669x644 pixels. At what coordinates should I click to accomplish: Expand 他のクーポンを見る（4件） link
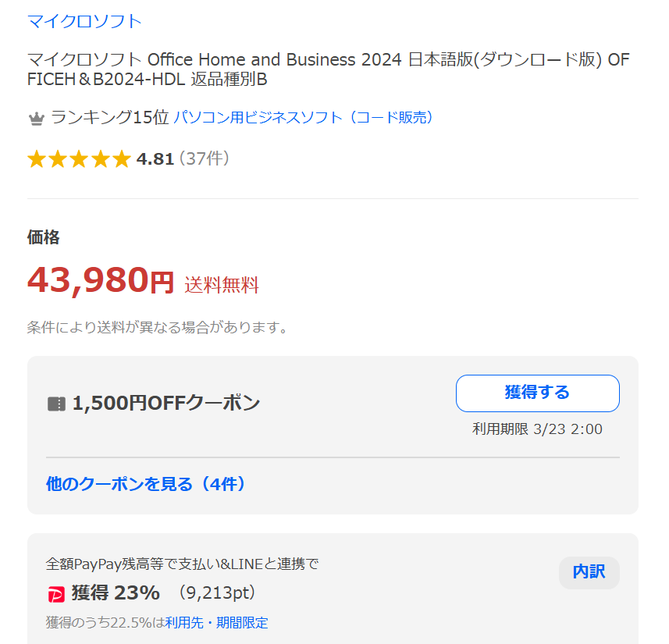tap(147, 484)
